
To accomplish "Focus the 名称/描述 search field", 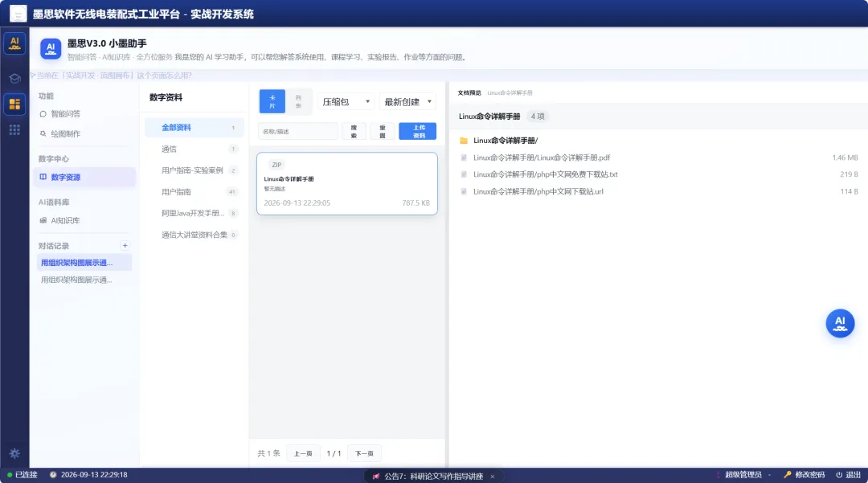I will pyautogui.click(x=298, y=131).
